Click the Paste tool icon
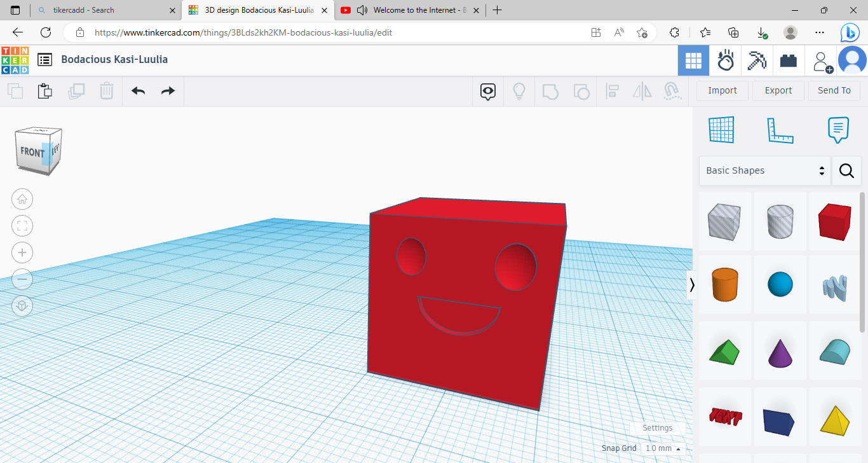 coord(45,91)
